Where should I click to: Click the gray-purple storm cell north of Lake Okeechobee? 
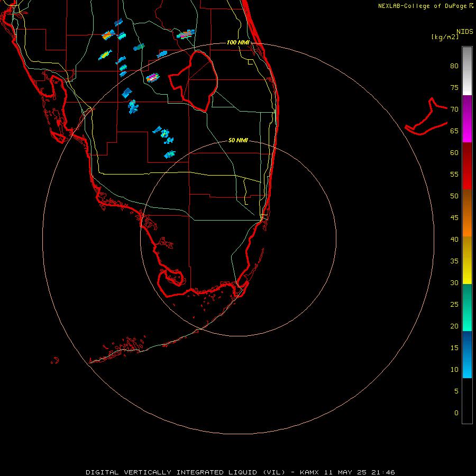point(186,34)
